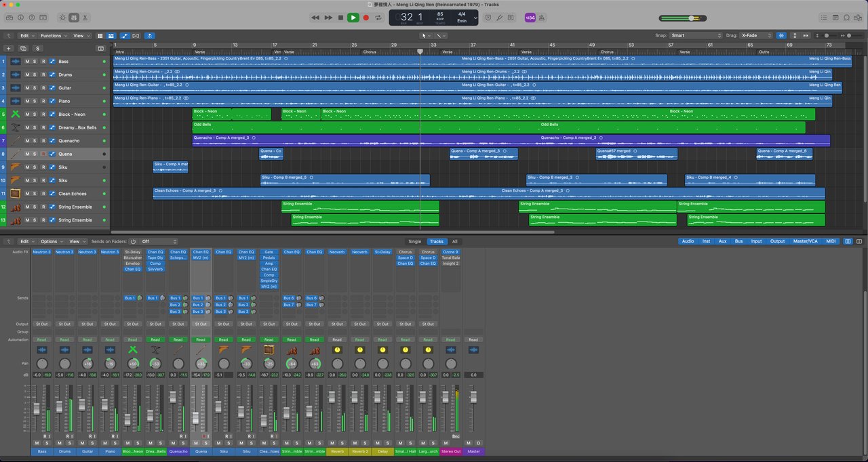Click the Stop button
This screenshot has height=462, width=868.
[x=340, y=18]
